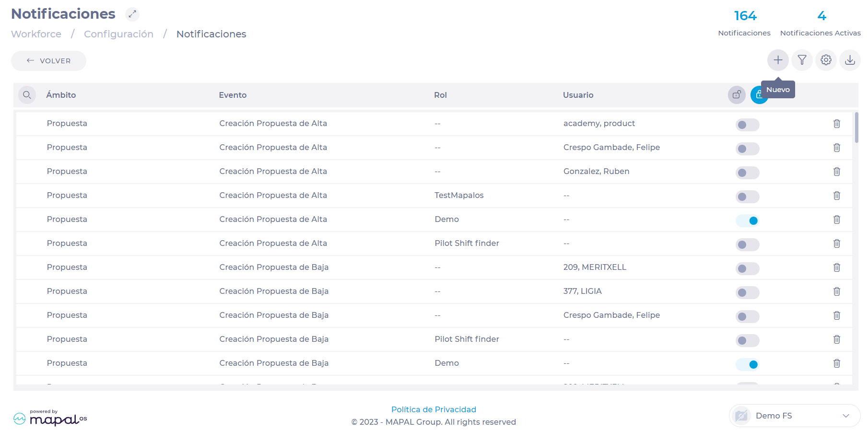
Task: Select the '377, LIGIA' user cell
Action: (582, 291)
